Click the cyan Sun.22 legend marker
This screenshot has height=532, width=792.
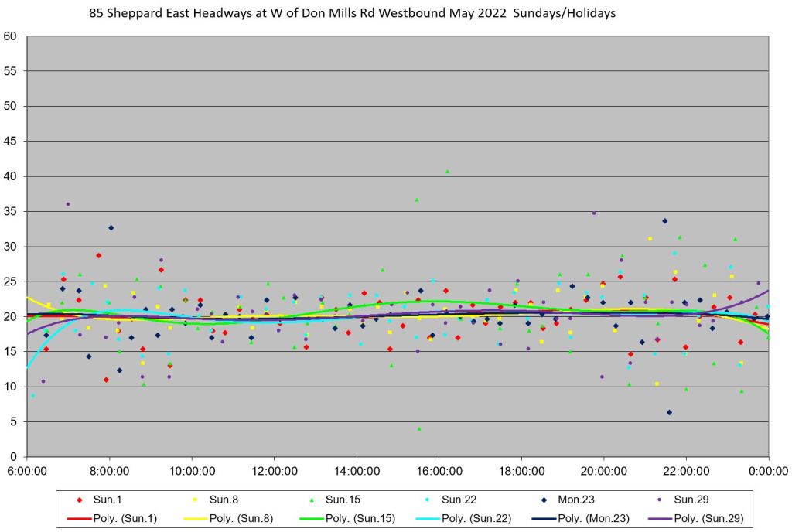[x=434, y=501]
